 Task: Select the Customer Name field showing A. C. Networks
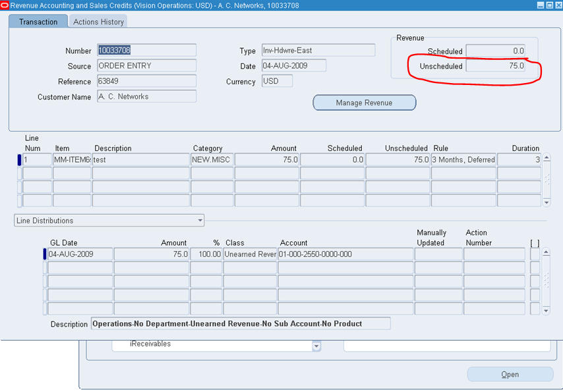(x=146, y=96)
